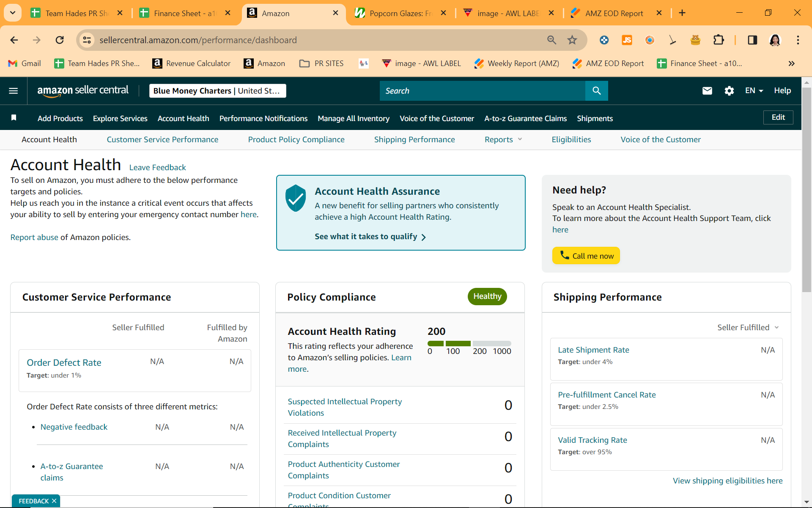
Task: Select Manage All Inventory in the navigation bar
Action: pyautogui.click(x=354, y=119)
